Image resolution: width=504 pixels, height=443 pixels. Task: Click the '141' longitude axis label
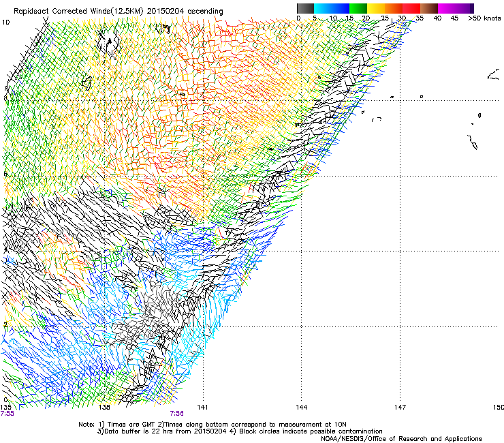pos(202,408)
